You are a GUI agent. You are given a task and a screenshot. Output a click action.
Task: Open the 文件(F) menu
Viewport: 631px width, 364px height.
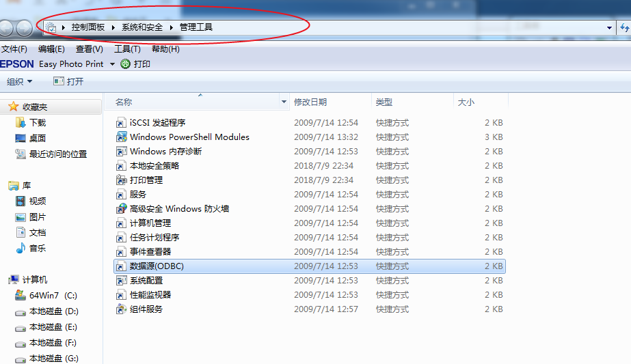point(14,49)
